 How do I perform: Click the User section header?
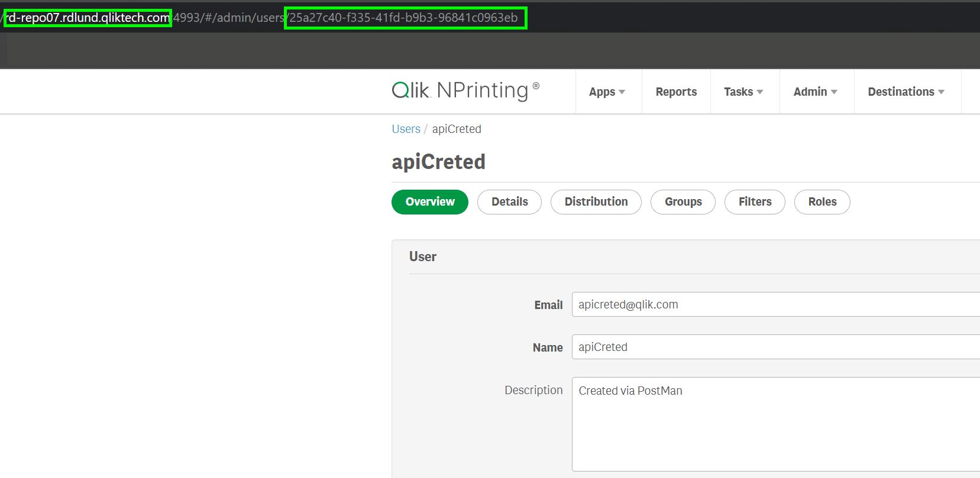[x=423, y=256]
